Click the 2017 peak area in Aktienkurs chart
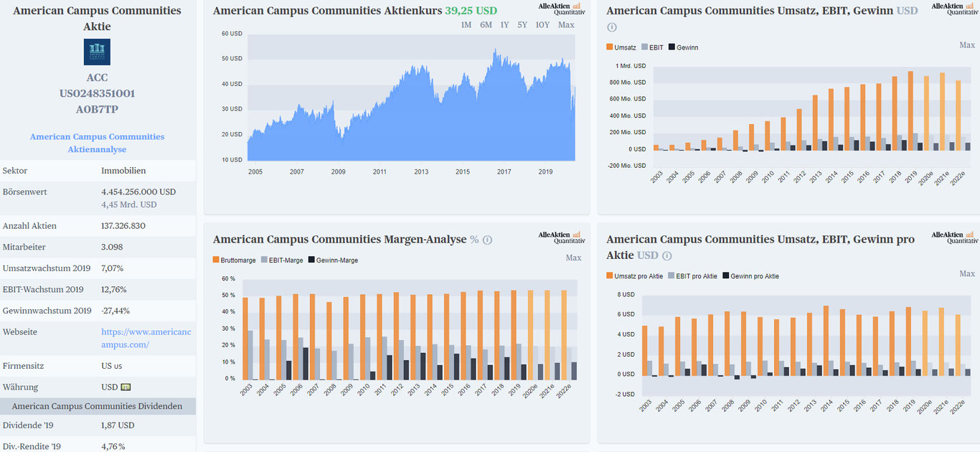The image size is (980, 452). [496, 104]
